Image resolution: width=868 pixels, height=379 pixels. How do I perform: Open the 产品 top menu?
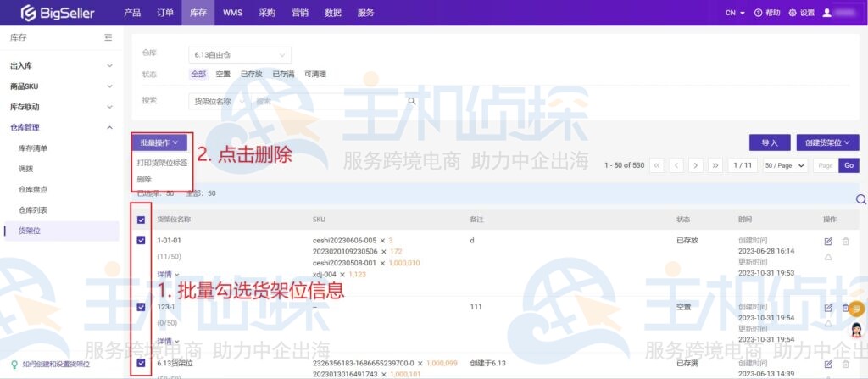pos(132,13)
